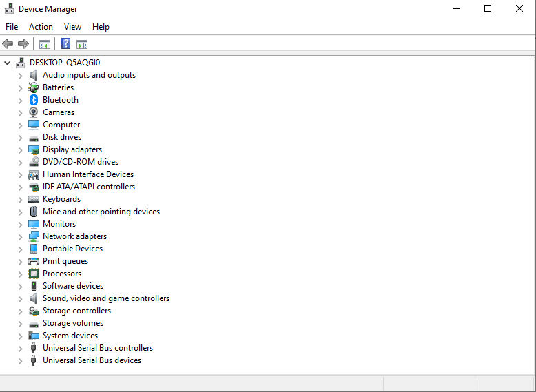
Task: Click the Batteries category icon
Action: [x=34, y=87]
